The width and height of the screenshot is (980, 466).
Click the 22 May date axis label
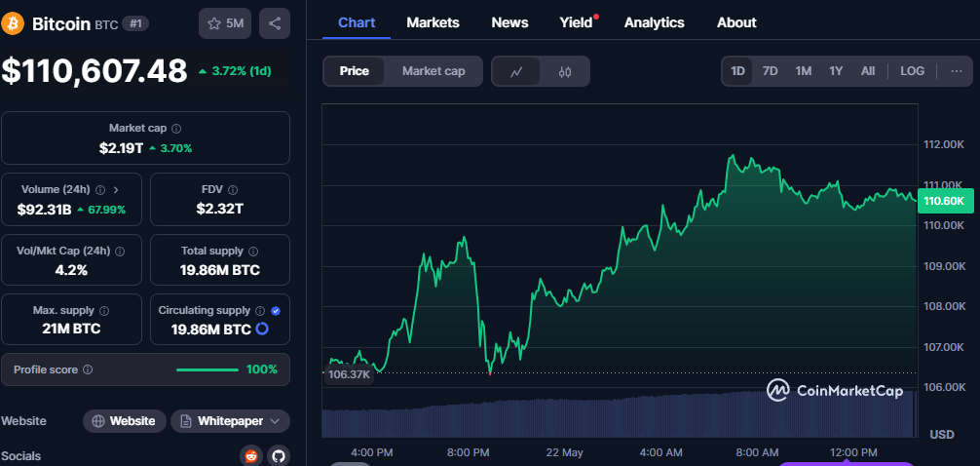566,452
